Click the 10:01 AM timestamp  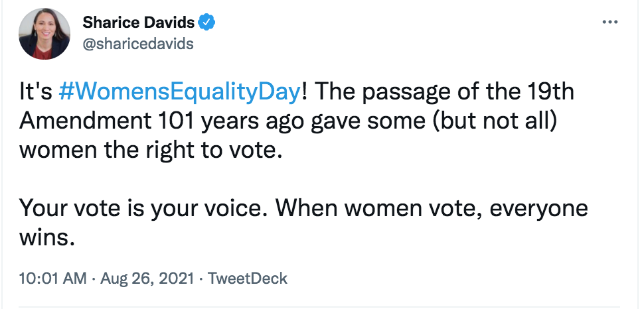tap(53, 278)
